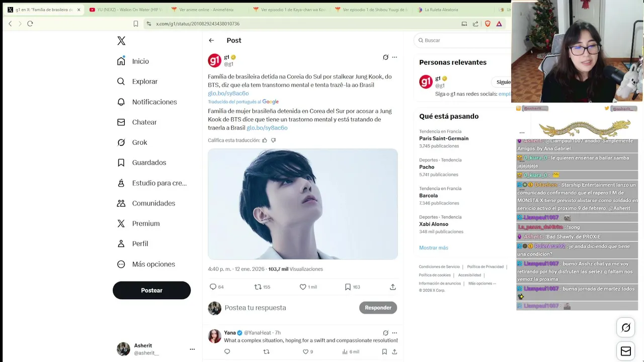This screenshot has height=362, width=644.
Task: Switch to YU (NEXZ) YouTube tab
Action: click(x=126, y=10)
